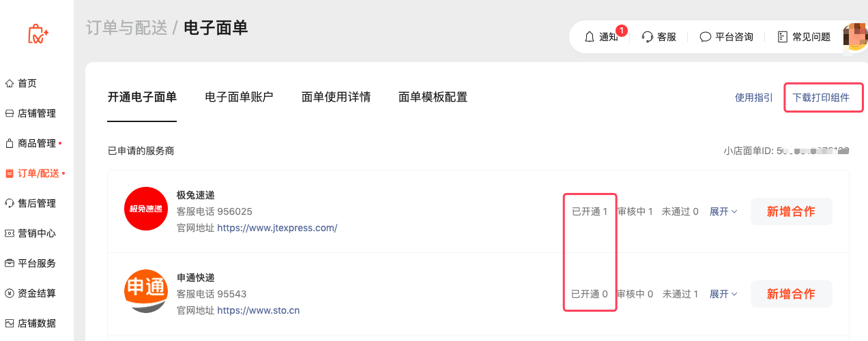Click the 已开通 0 status for 申通快递
This screenshot has width=868, height=341.
coord(590,294)
